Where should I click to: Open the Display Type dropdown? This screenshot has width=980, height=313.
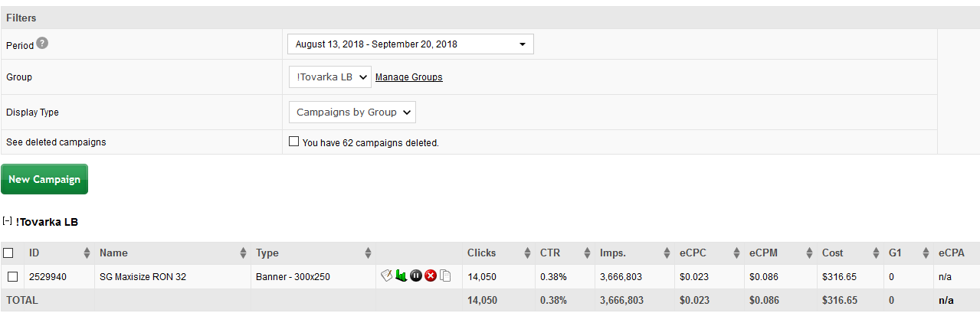tap(352, 112)
